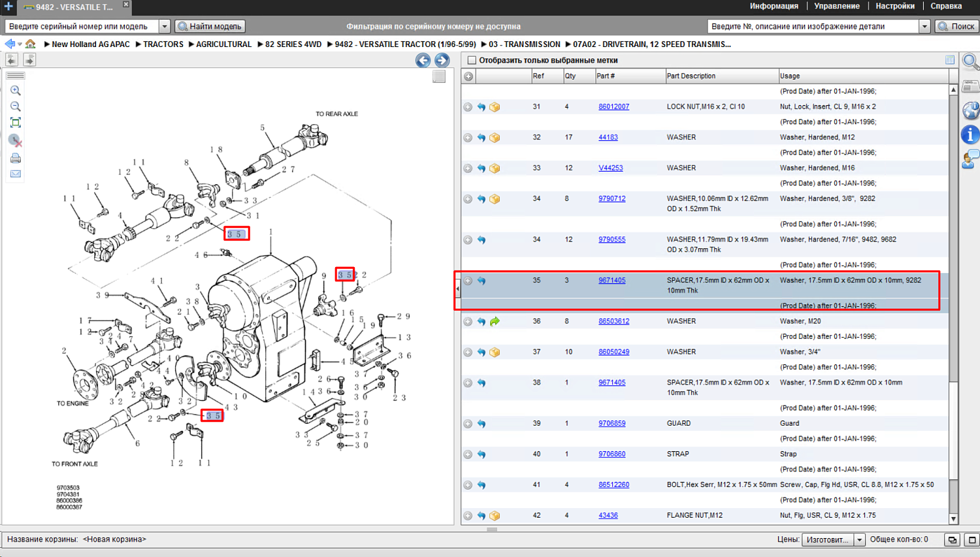Open the Управление menu
This screenshot has height=557, width=980.
836,6
